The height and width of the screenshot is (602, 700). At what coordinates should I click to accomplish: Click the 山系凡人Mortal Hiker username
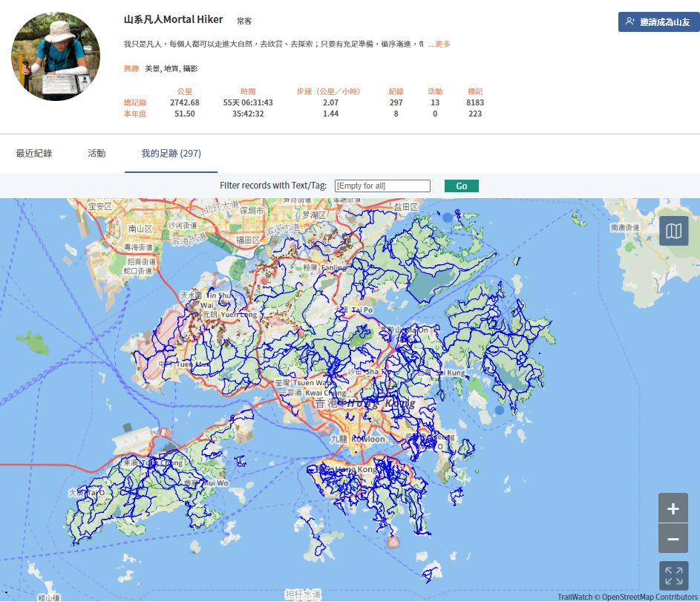click(174, 20)
